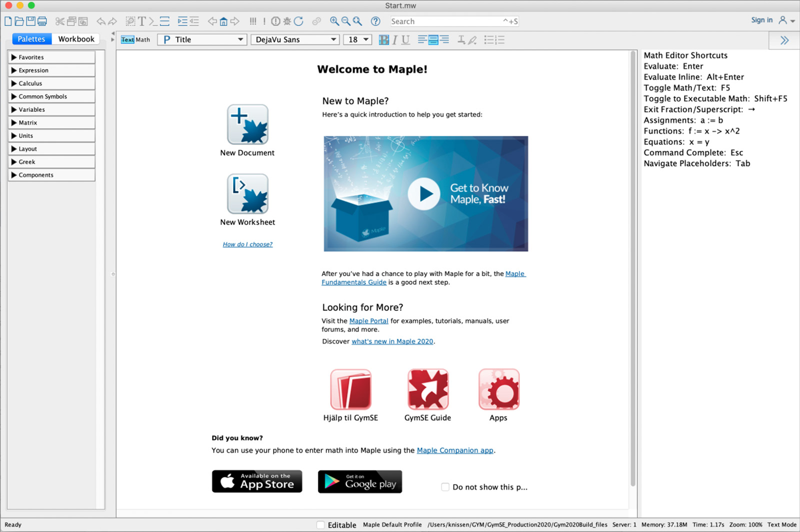This screenshot has height=532, width=800.
Task: Play the Get to Know Maple video
Action: coord(424,194)
